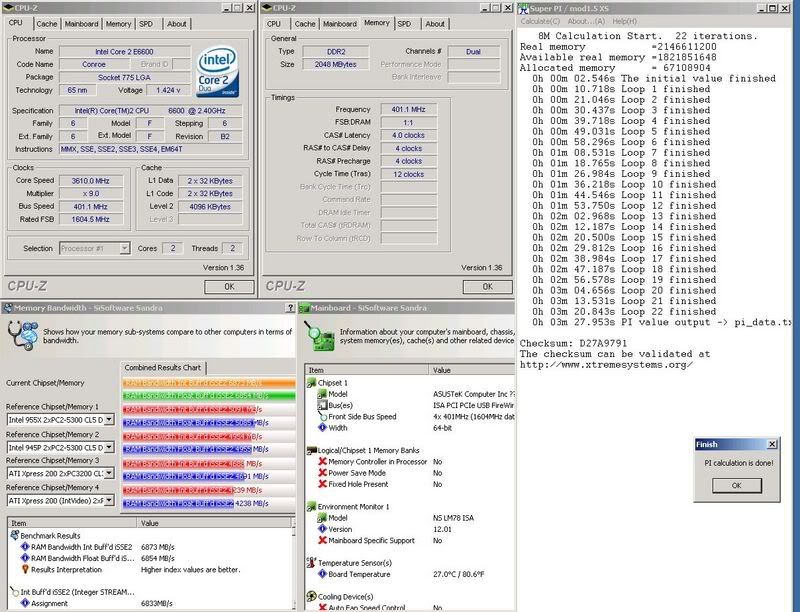Click the green Current Chipset Float bandwidth bar
Screen dimensions: 800x612
(x=209, y=396)
